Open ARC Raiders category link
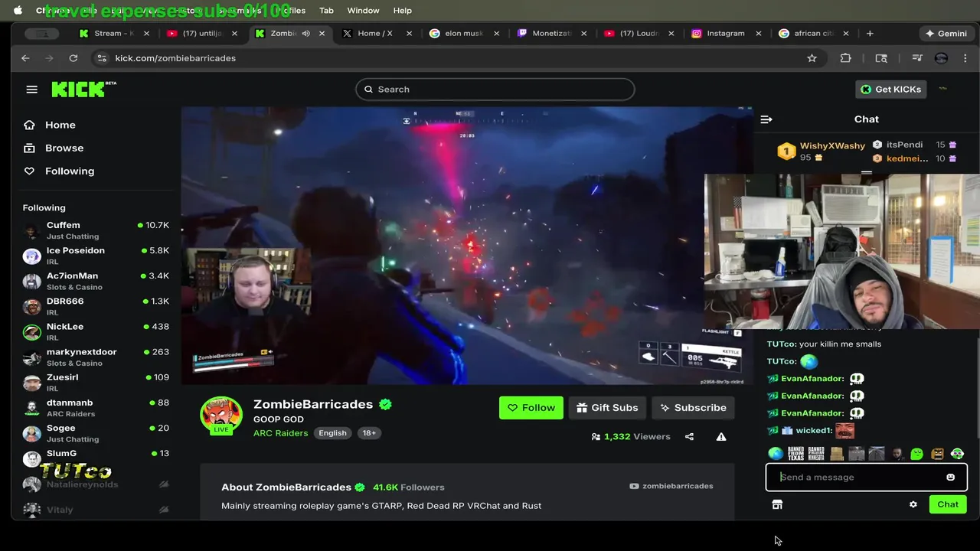This screenshot has height=551, width=980. [280, 433]
